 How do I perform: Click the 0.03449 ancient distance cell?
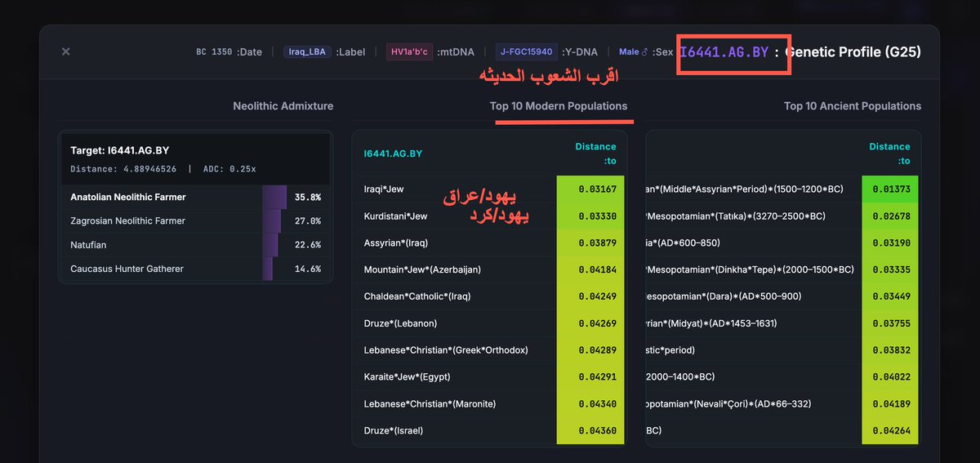pyautogui.click(x=890, y=296)
